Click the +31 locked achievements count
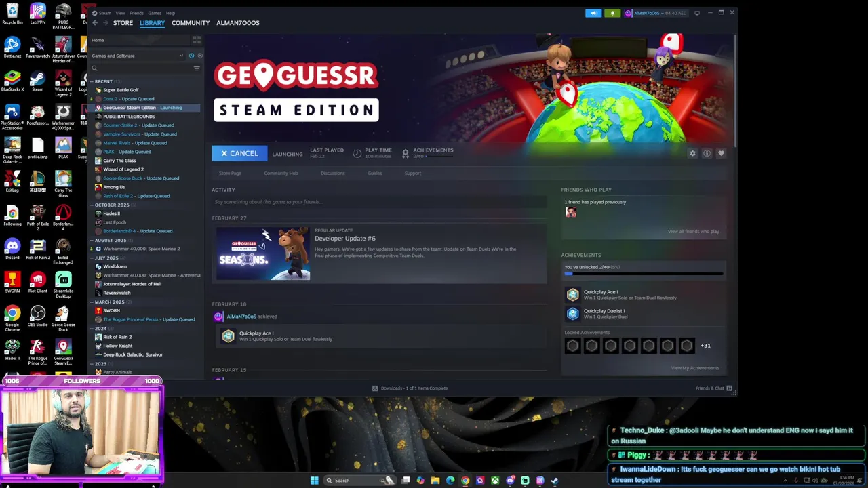 click(705, 346)
